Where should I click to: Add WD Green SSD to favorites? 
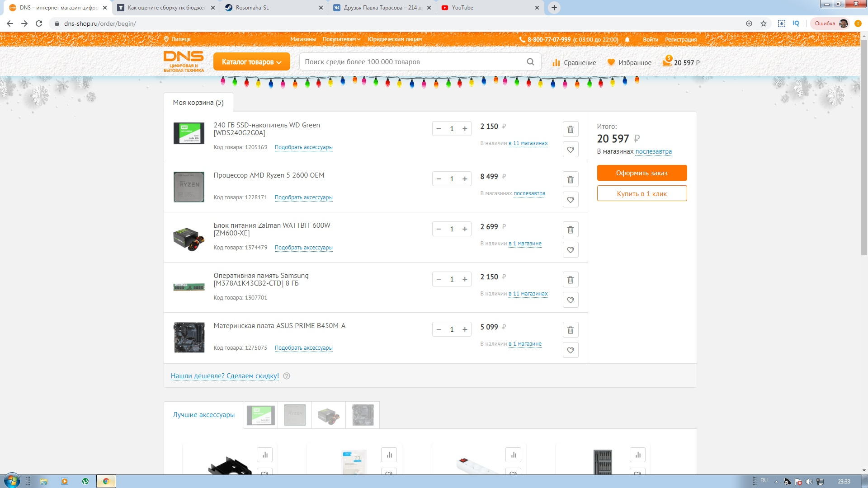[571, 150]
